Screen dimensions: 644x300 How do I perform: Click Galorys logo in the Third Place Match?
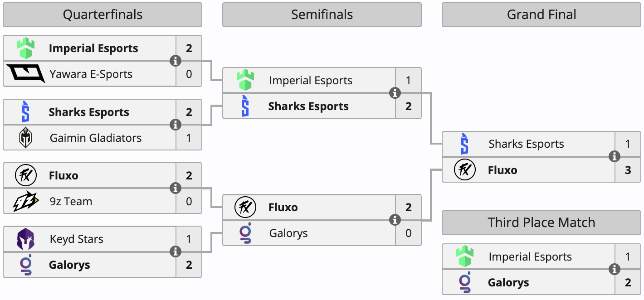(464, 283)
